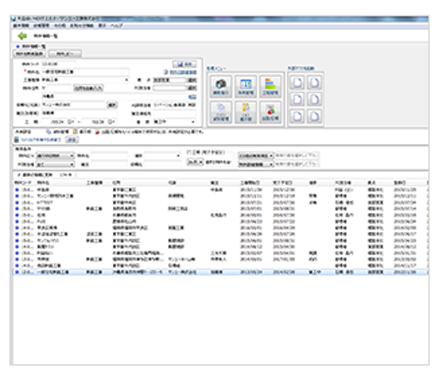
Task: Click the colored balls icon in the shared settings row
Action: coord(97,132)
